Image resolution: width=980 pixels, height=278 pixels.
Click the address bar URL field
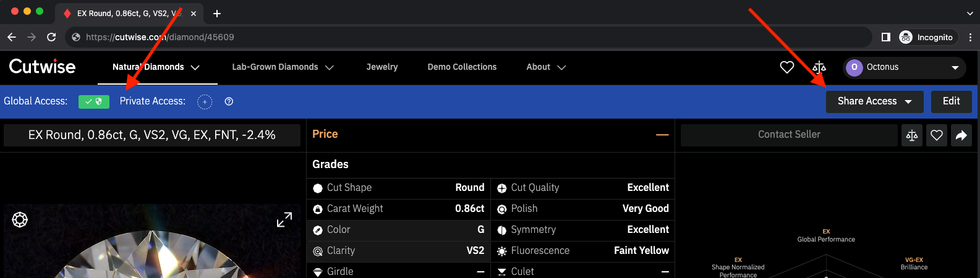(x=470, y=37)
